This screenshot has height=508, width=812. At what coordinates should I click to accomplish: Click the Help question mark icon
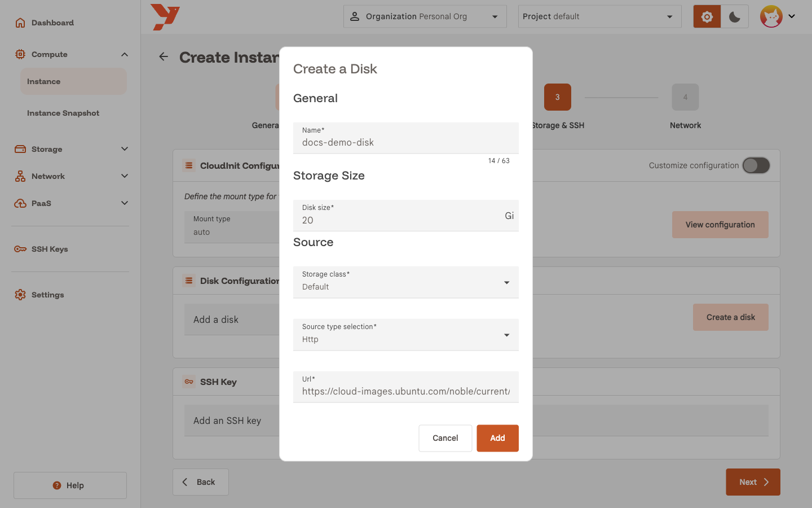pos(57,485)
